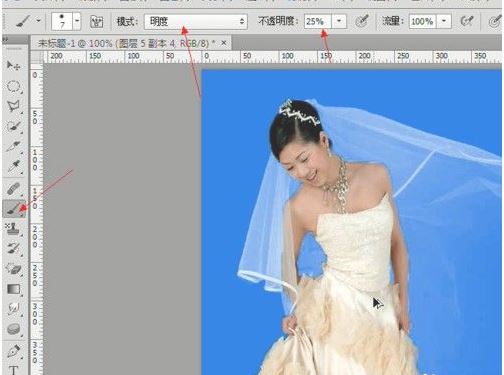Image resolution: width=504 pixels, height=375 pixels.
Task: Select the Blur/Smudge tool
Action: (13, 309)
